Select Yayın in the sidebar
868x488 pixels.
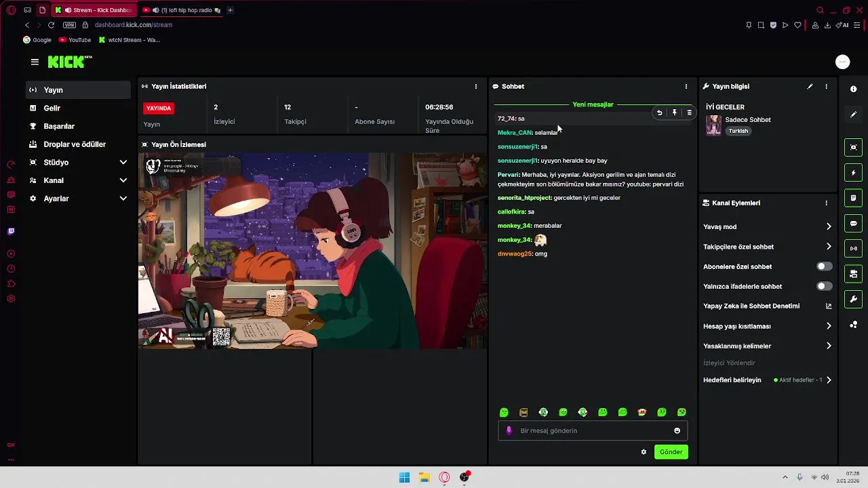click(x=79, y=90)
